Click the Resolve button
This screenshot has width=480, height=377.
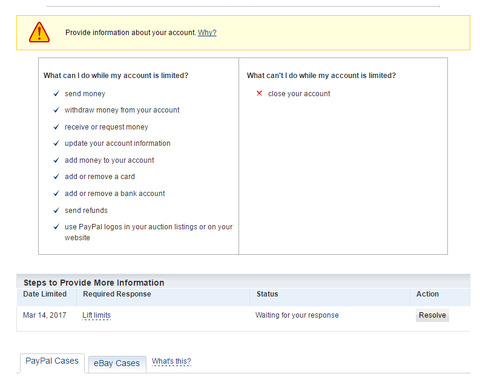432,315
